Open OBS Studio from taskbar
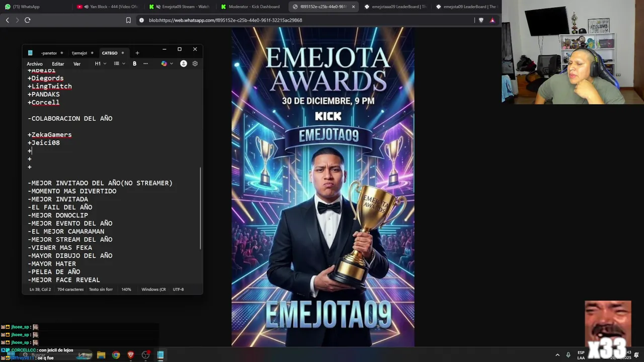 (x=146, y=355)
